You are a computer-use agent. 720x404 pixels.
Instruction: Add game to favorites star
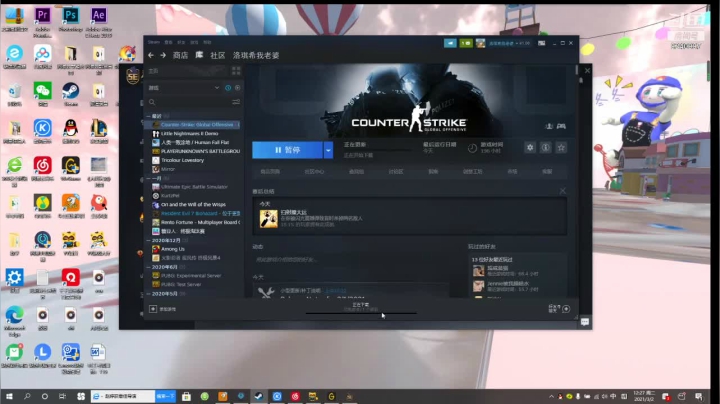click(561, 147)
